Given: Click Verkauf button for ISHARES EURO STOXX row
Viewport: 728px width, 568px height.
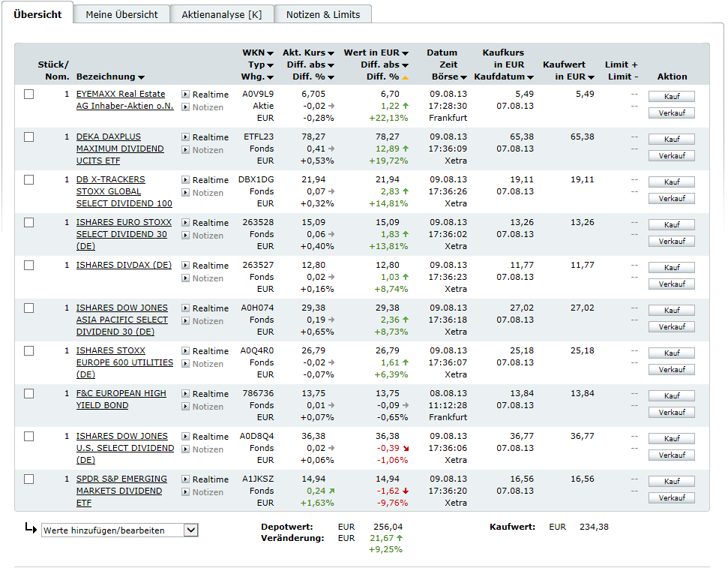Looking at the screenshot, I should click(x=672, y=242).
